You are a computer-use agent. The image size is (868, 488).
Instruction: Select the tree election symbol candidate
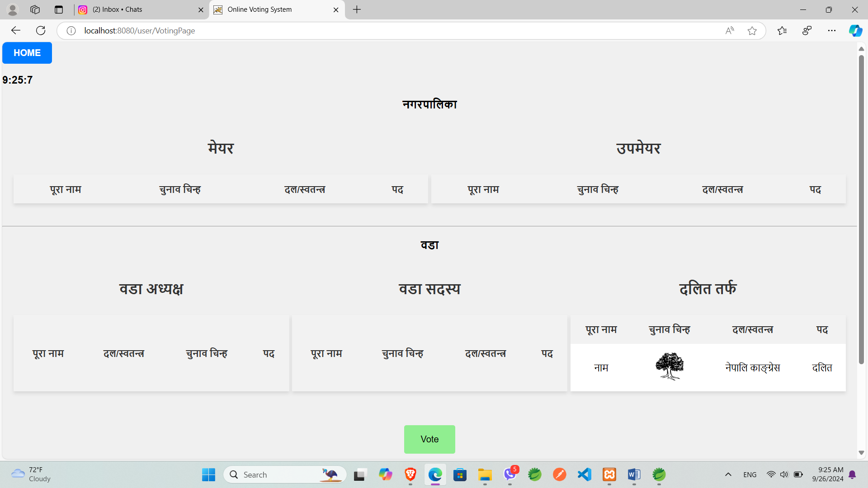point(669,367)
